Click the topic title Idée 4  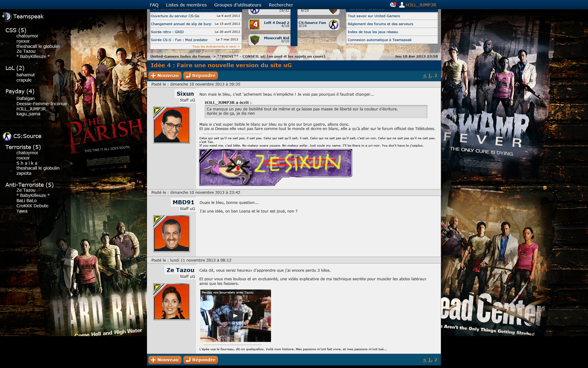click(x=221, y=65)
